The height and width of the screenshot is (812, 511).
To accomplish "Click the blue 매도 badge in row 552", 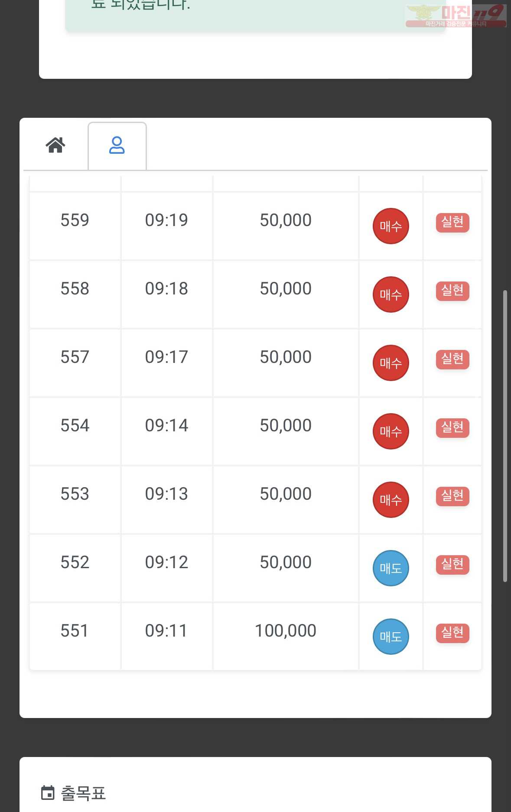I will [x=391, y=568].
